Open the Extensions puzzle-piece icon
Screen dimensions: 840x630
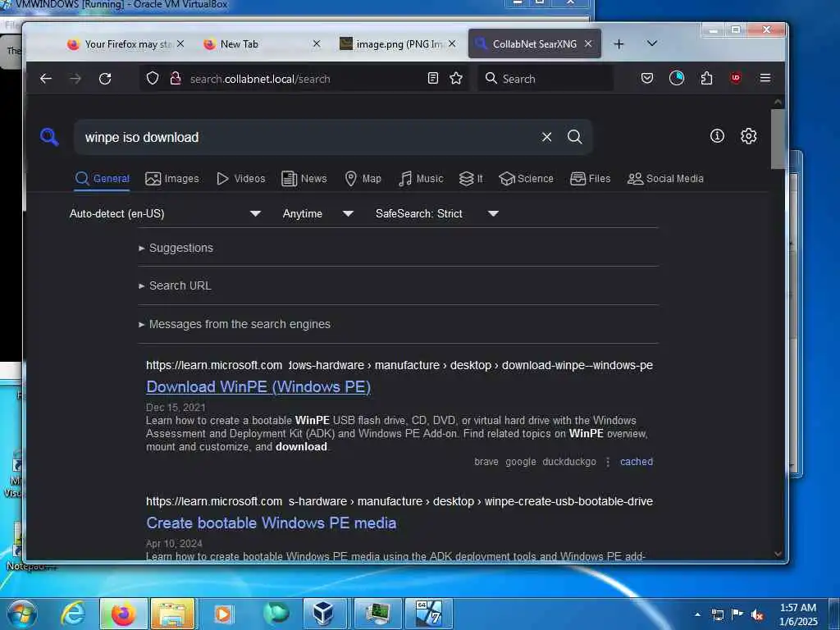[x=706, y=78]
